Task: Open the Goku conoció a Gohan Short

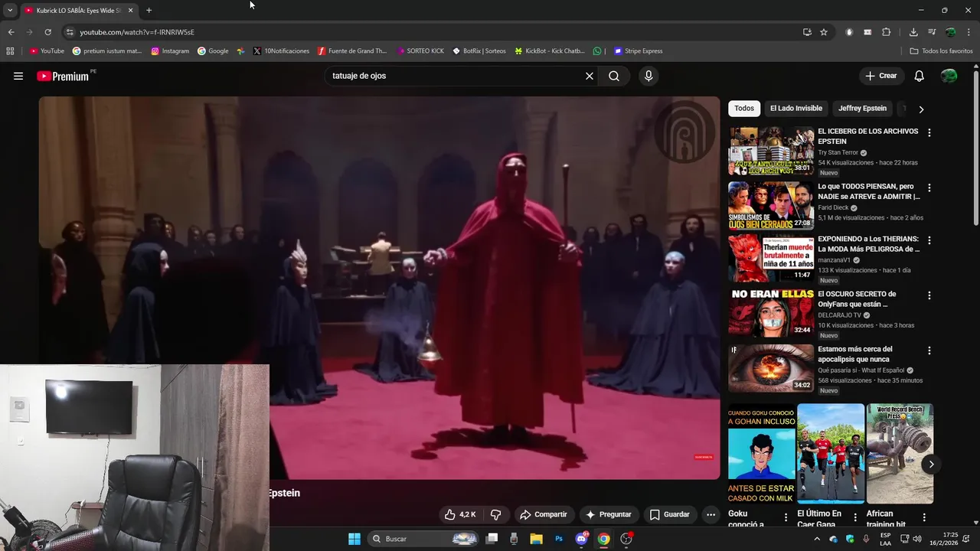Action: [761, 454]
